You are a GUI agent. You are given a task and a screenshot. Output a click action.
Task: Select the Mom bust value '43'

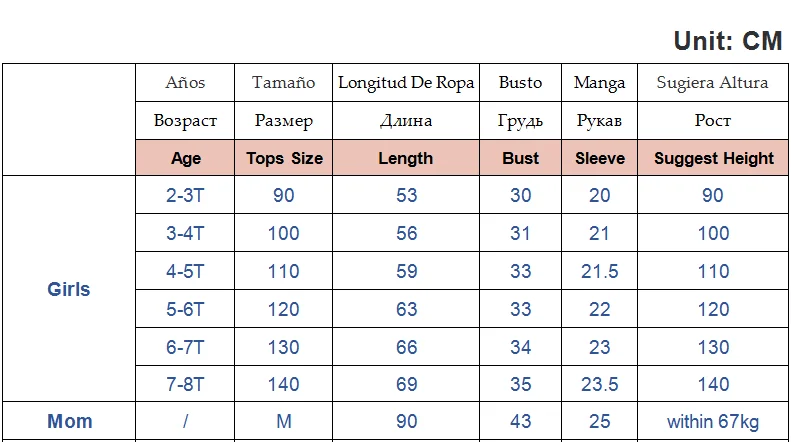tap(520, 421)
